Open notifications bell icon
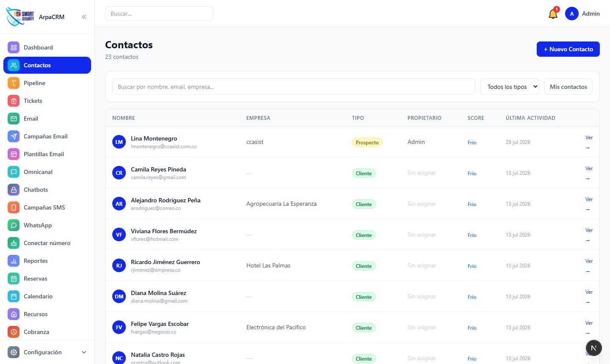Screen dimensions: 610x364 pyautogui.click(x=553, y=14)
